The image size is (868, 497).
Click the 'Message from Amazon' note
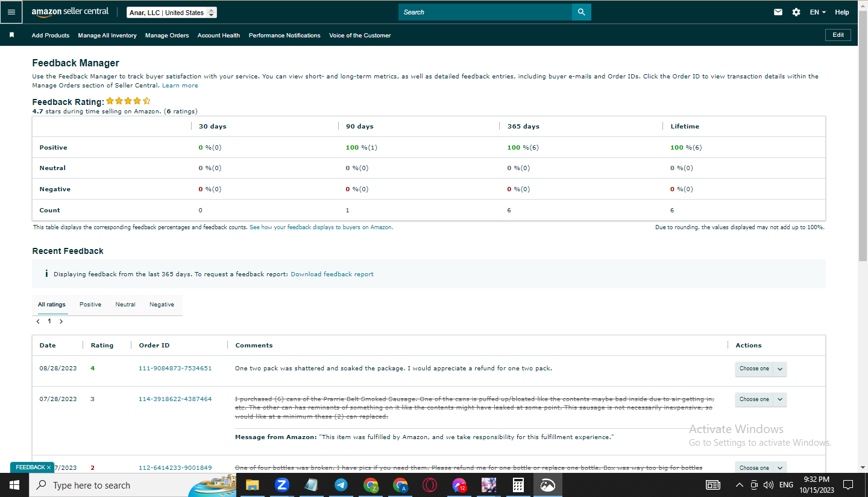[x=424, y=437]
